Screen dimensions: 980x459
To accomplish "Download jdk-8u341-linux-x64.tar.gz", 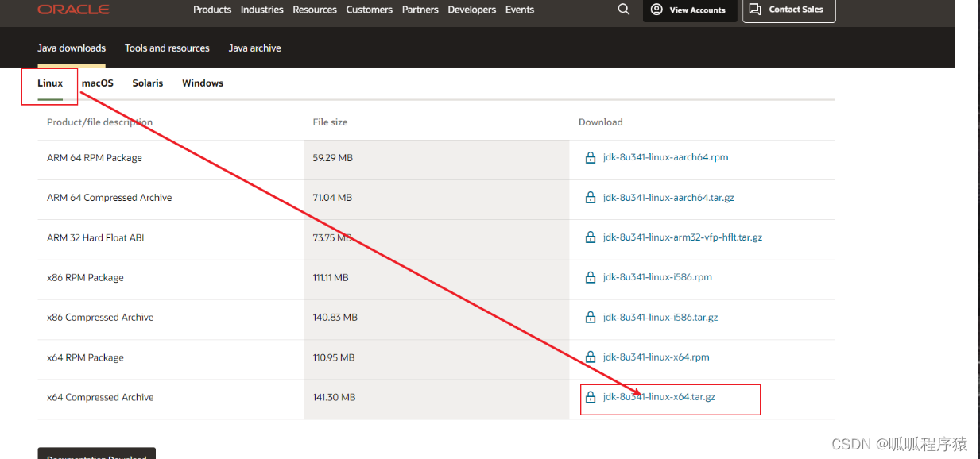I will [659, 397].
